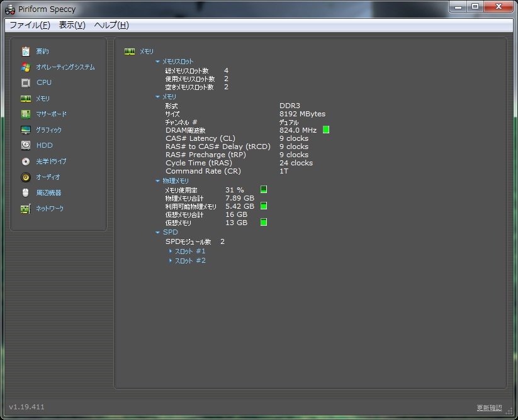
Task: Open the 周辺機器 page label
Action: point(48,192)
